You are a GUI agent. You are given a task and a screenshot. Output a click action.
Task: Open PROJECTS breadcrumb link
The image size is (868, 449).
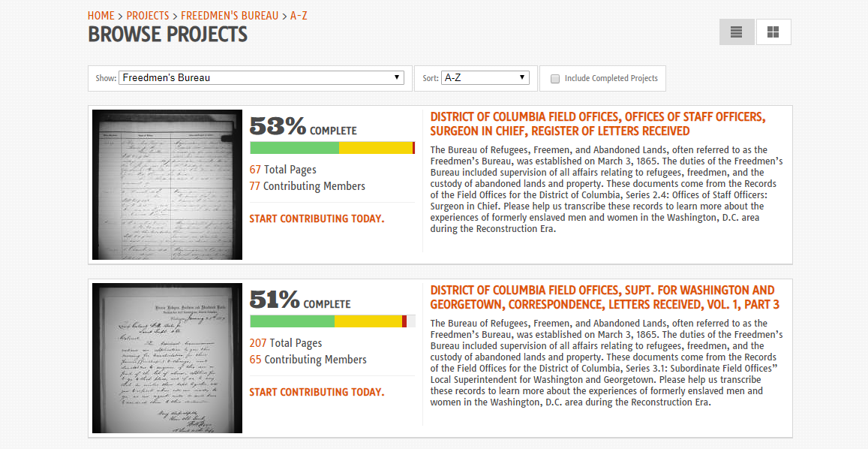coord(148,16)
